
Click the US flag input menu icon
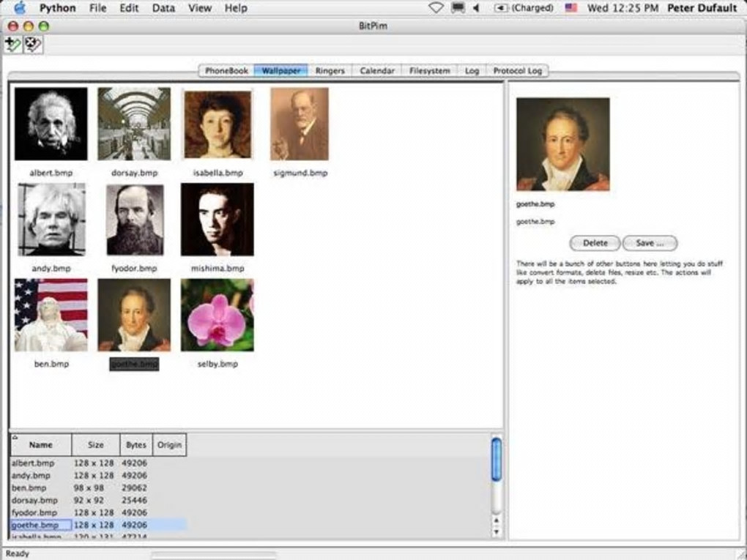pos(571,7)
